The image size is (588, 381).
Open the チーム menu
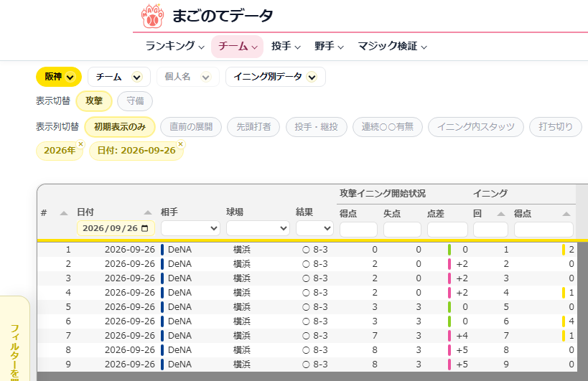coord(238,47)
